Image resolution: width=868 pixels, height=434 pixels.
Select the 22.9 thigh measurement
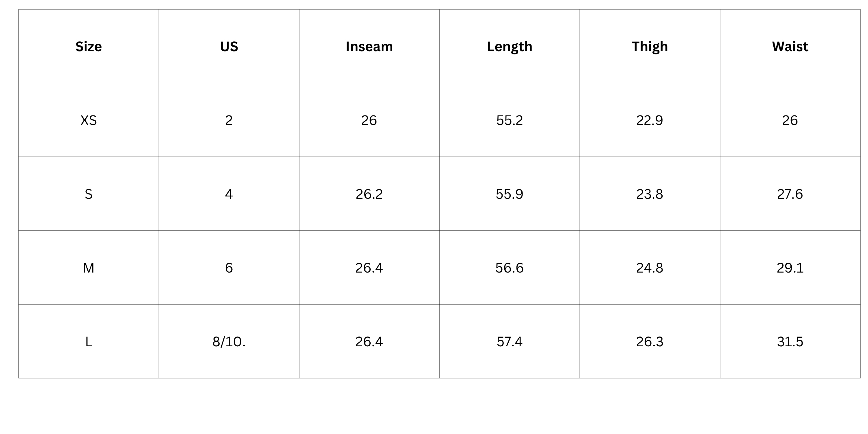point(649,120)
